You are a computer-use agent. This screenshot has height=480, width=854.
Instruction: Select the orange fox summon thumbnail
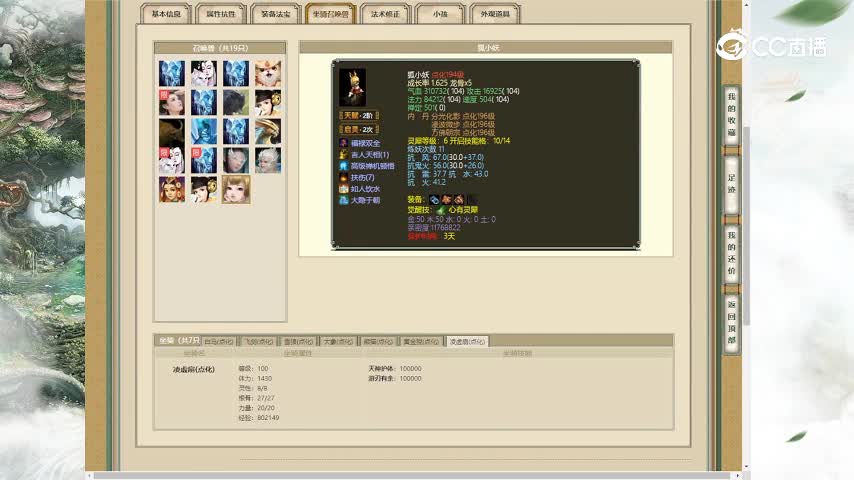coord(267,74)
